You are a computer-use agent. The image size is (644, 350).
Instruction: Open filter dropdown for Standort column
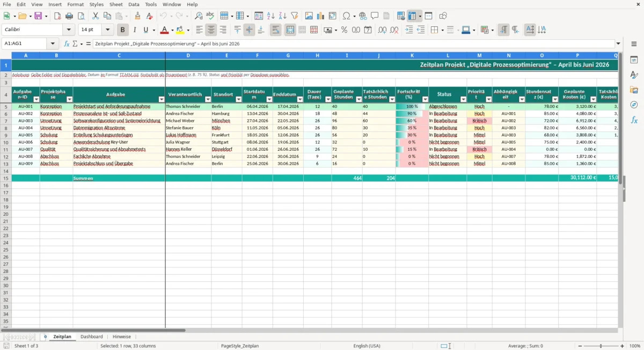(x=238, y=99)
